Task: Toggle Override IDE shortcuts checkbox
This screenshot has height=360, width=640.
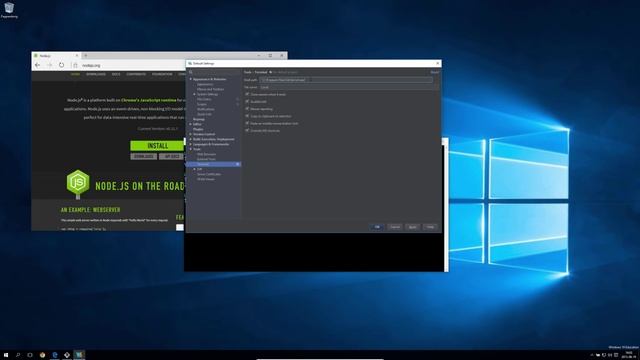Action: (x=247, y=130)
